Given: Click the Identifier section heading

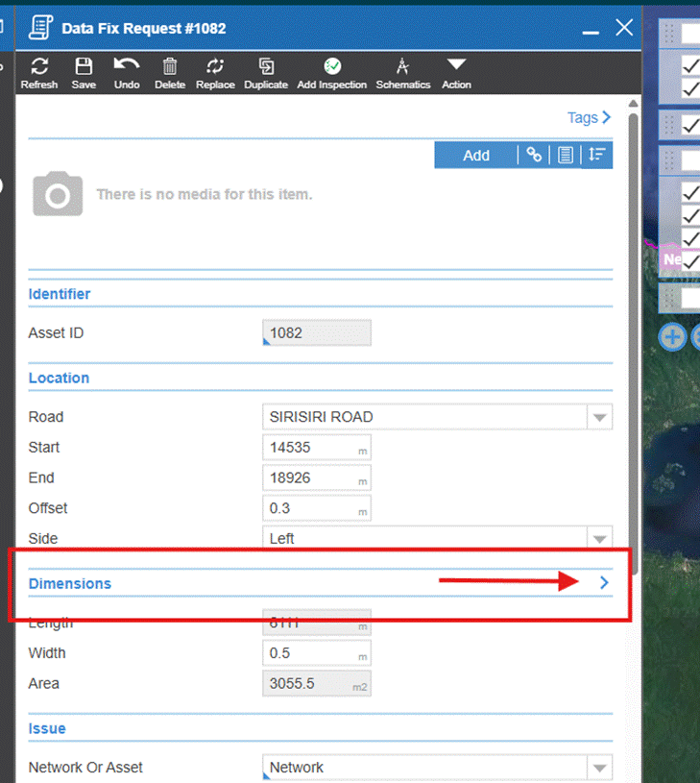Looking at the screenshot, I should click(60, 294).
